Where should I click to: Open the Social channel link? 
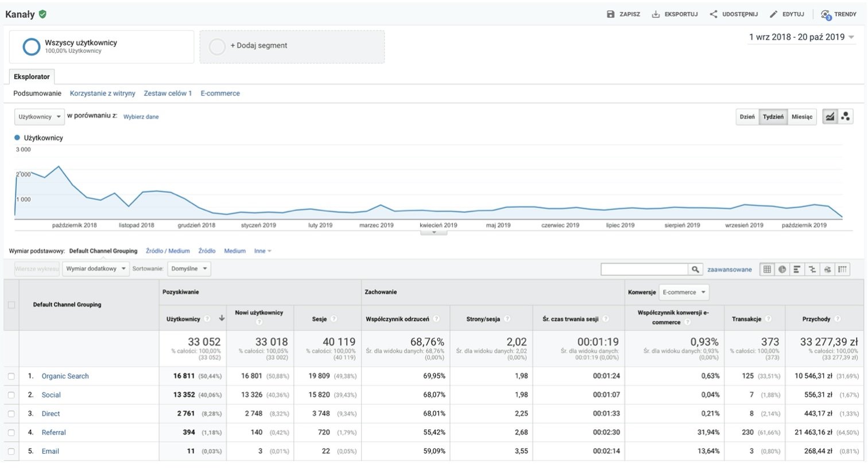[x=51, y=395]
